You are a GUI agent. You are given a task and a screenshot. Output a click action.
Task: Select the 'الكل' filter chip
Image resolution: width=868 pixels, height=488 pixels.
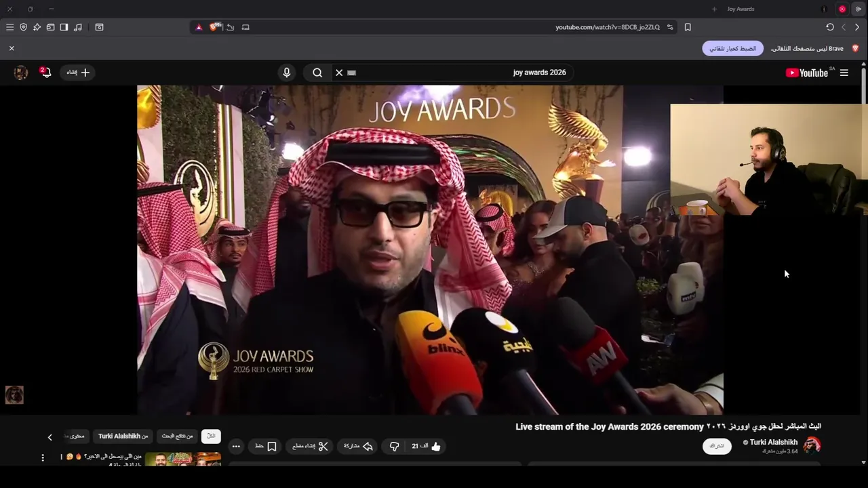point(211,436)
